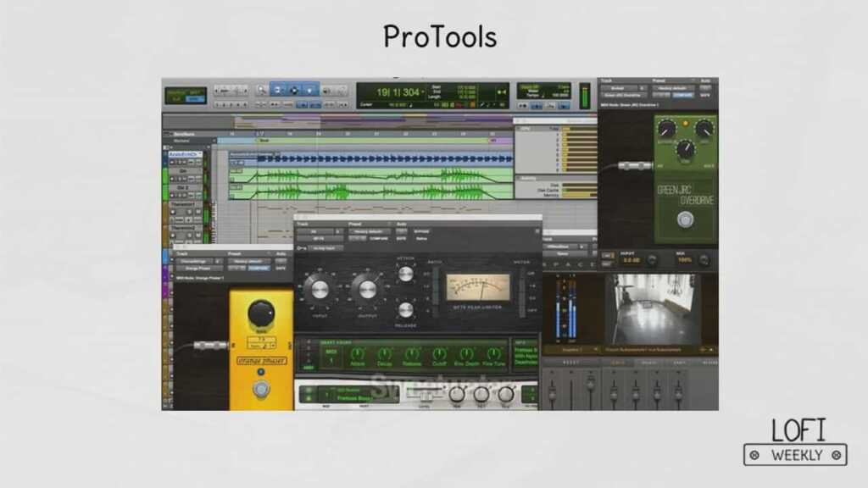
Task: Open the limiter plugin preset dropdown
Action: (369, 231)
